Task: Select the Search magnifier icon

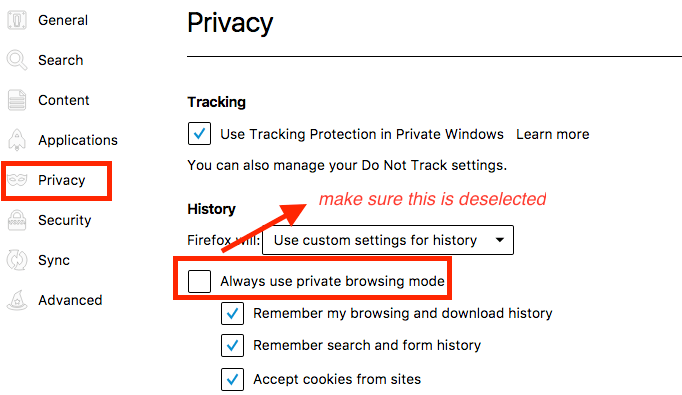Action: (x=17, y=60)
